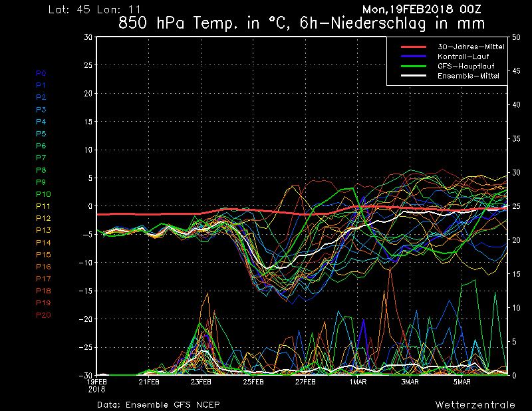Click the P5 ensemble member label

pyautogui.click(x=41, y=134)
